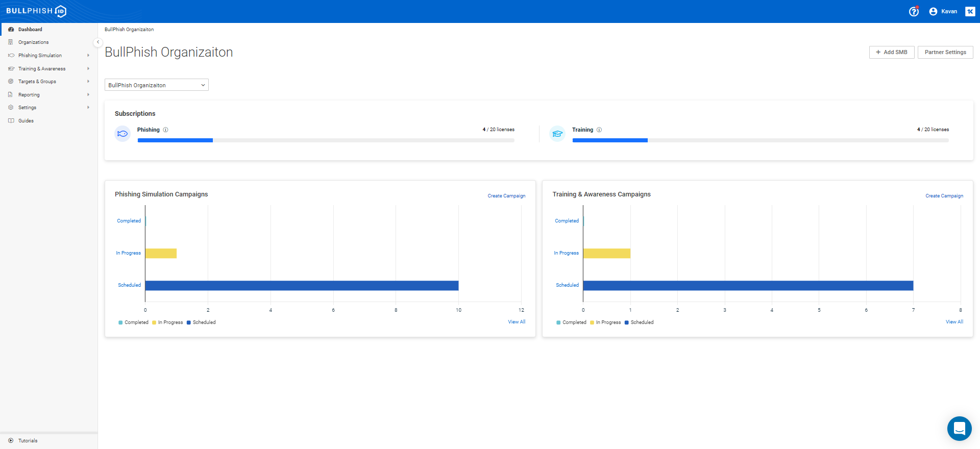This screenshot has height=449, width=980.
Task: Click the Training licenses progress bar
Action: point(761,140)
